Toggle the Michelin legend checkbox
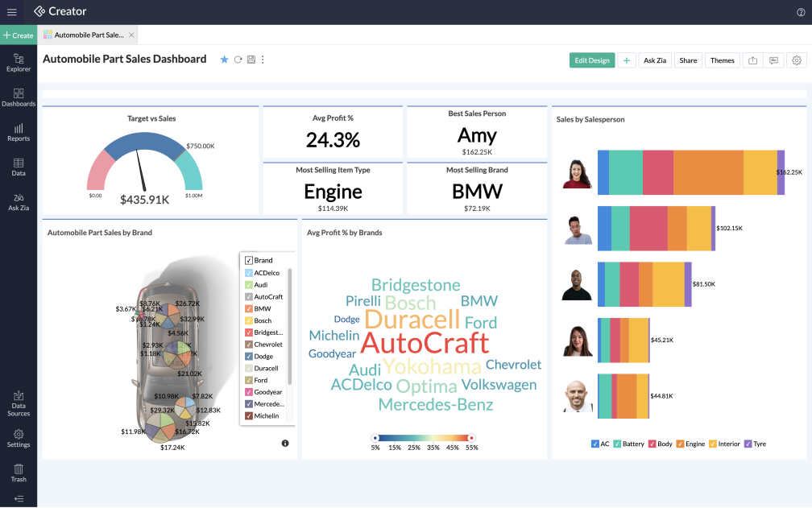Viewport: 812px width, 508px height. pos(249,415)
